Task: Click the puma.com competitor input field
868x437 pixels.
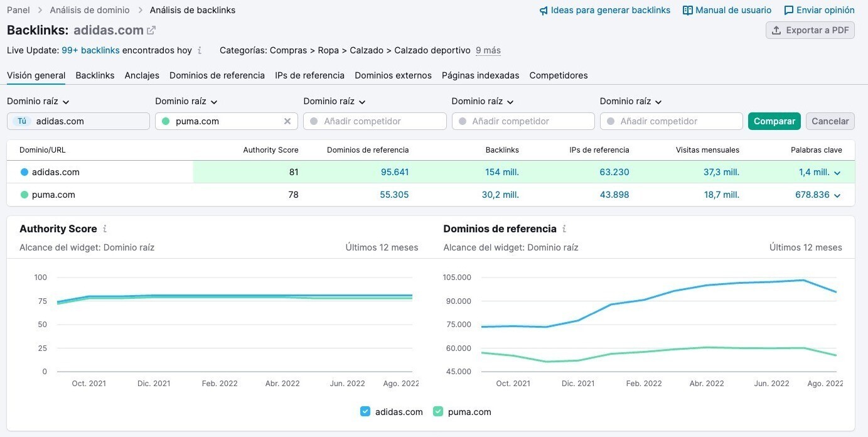Action: click(x=227, y=121)
